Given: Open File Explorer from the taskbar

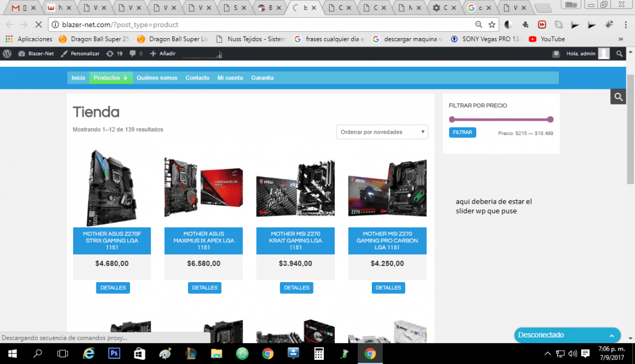Looking at the screenshot, I should (216, 354).
